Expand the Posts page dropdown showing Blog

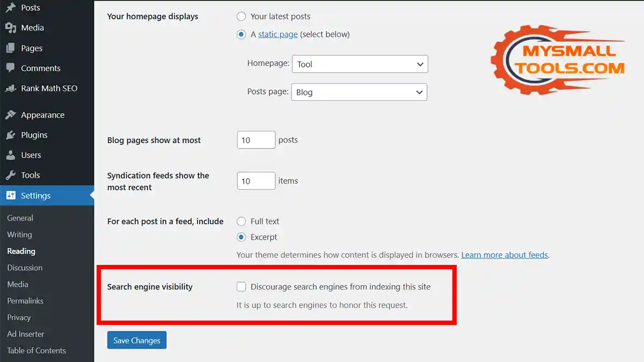pyautogui.click(x=359, y=92)
